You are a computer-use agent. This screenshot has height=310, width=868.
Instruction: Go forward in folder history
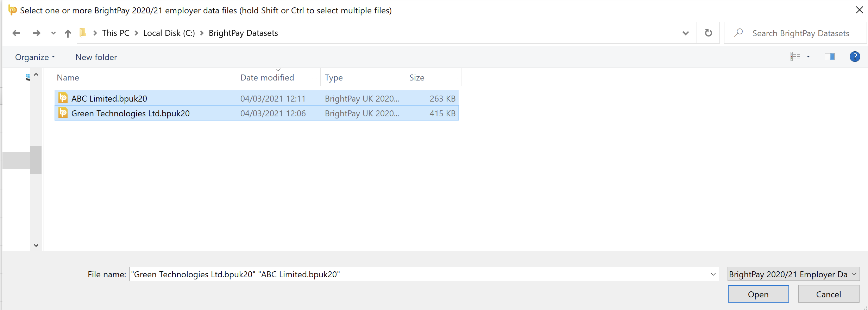point(36,33)
